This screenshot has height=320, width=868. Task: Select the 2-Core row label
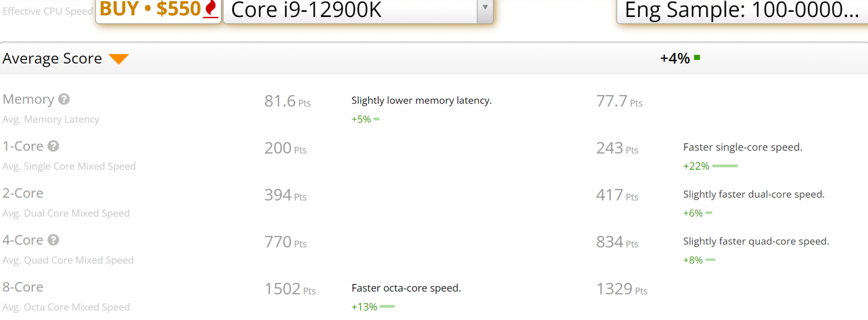click(23, 193)
